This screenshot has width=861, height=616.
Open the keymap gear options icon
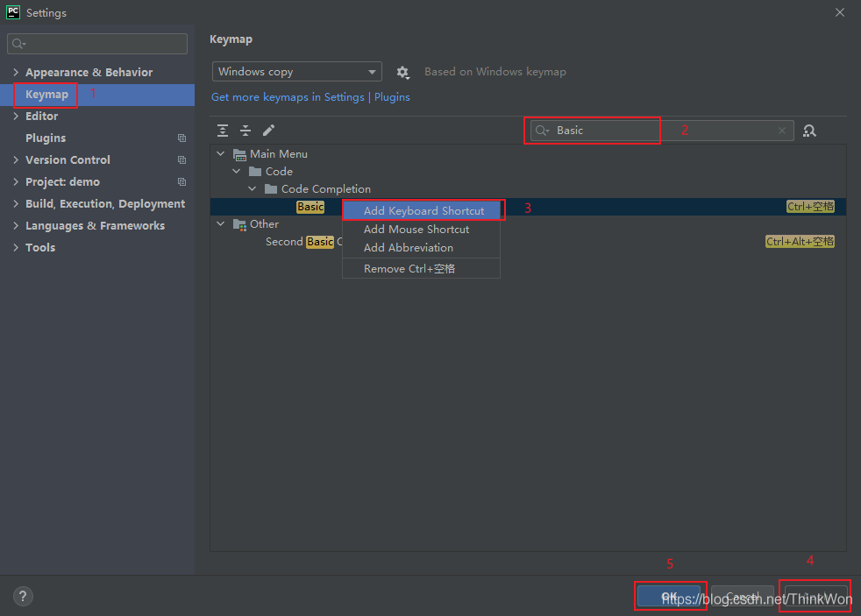point(403,73)
